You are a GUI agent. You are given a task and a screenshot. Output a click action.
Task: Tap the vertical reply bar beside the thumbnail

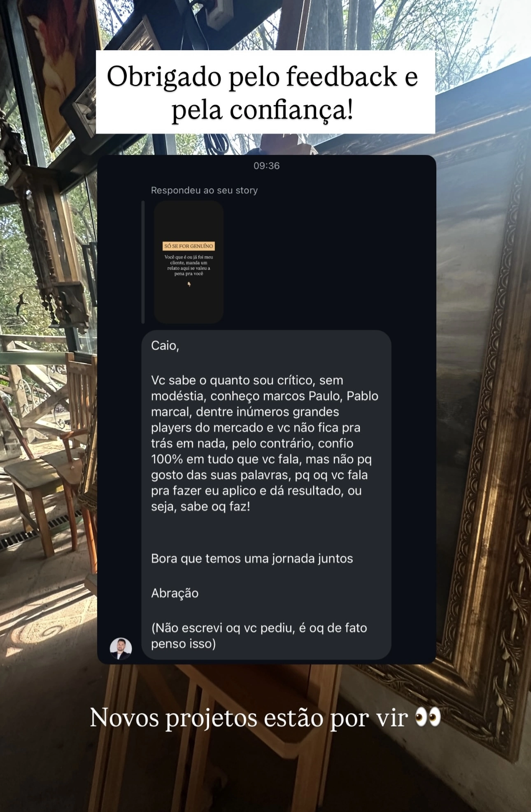(143, 262)
